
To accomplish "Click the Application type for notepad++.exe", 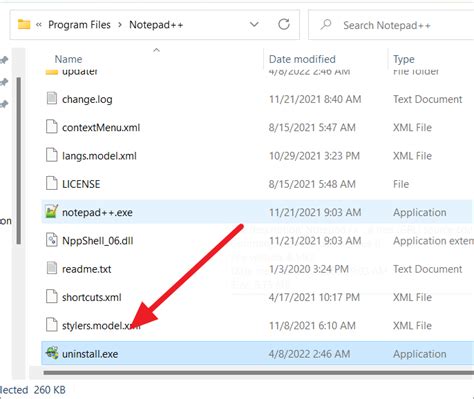I will pos(420,212).
